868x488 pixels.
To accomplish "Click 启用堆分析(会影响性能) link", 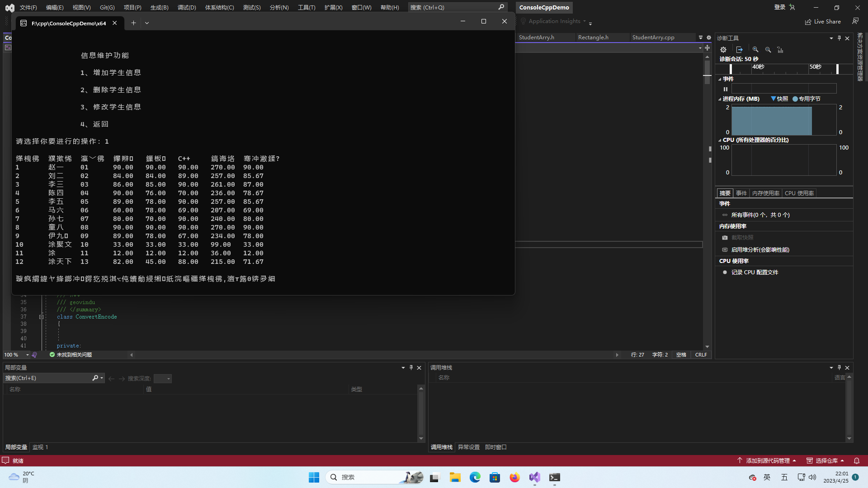I will (760, 250).
